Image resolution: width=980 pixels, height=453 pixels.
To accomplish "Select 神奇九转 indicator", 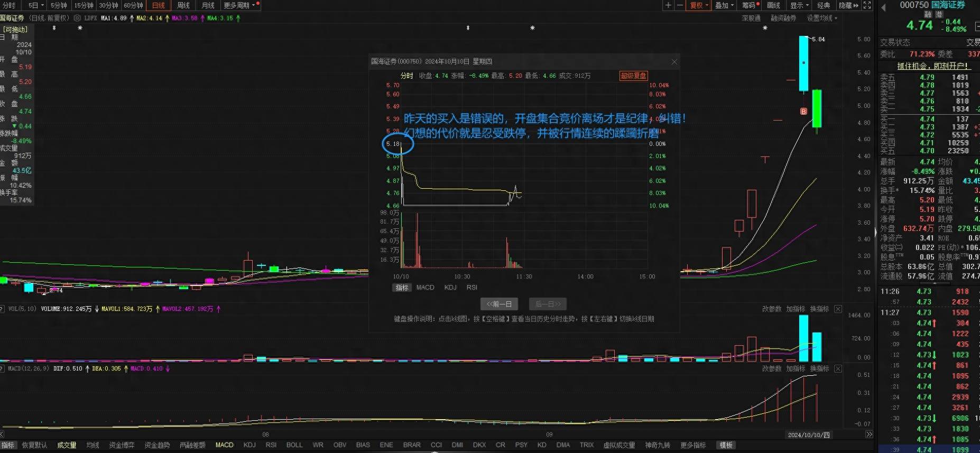I will coord(658,445).
